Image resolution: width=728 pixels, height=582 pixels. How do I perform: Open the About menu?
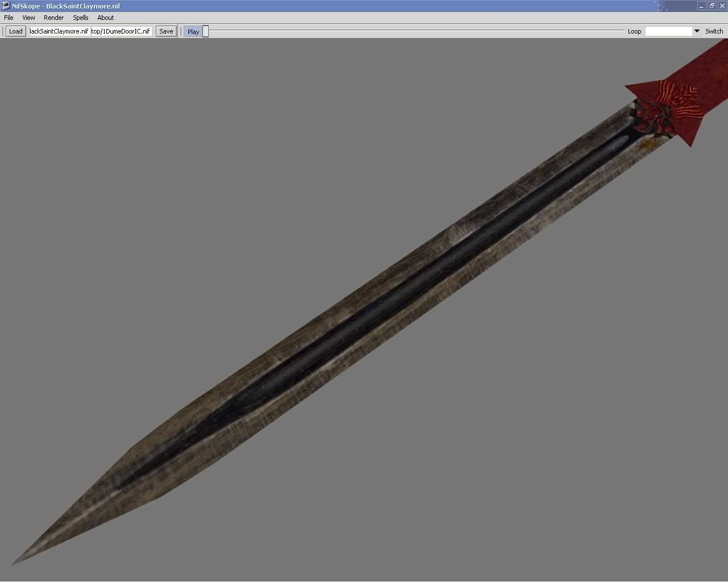[x=105, y=18]
